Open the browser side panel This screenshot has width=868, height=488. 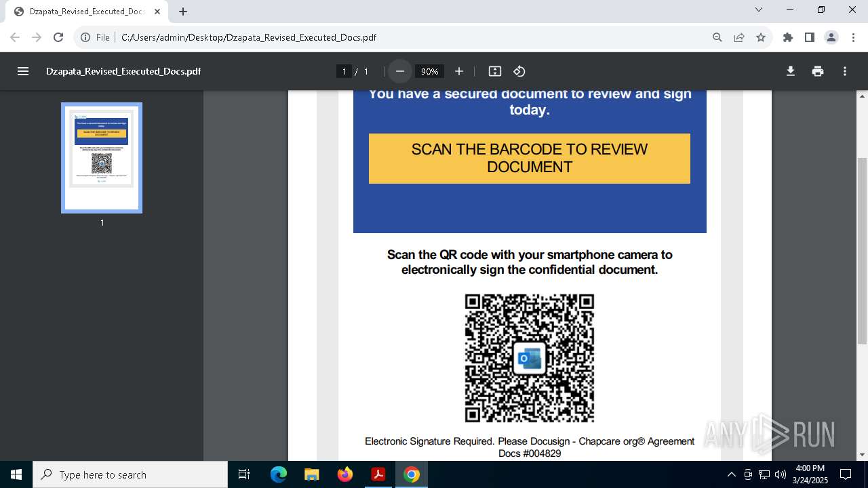coord(810,37)
